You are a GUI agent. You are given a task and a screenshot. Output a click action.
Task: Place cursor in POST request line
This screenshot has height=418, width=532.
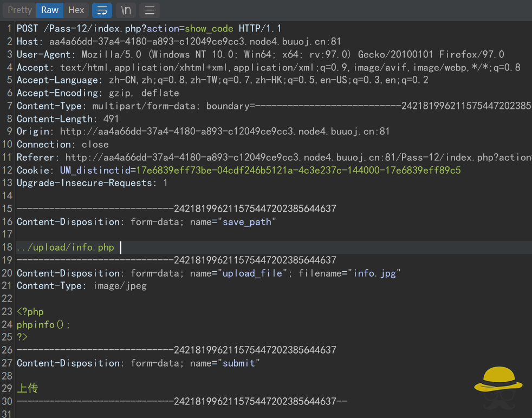pos(149,29)
